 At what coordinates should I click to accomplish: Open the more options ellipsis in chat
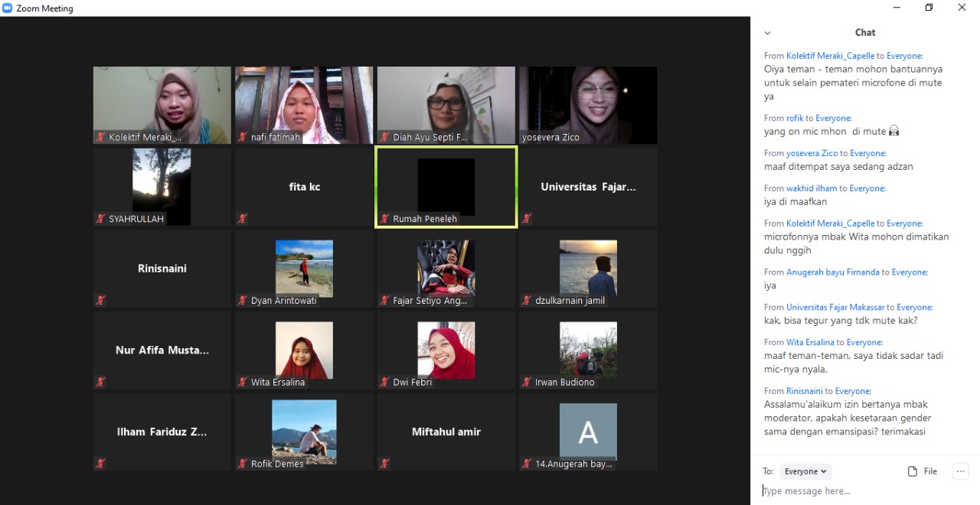tap(960, 471)
